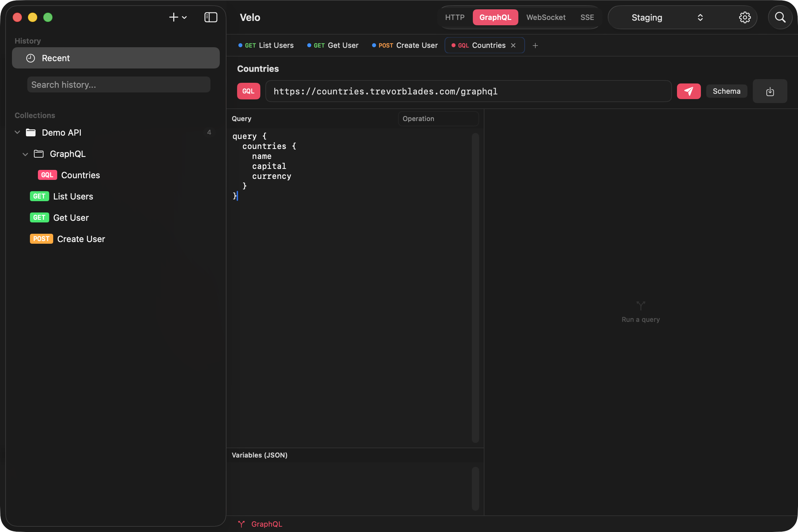
Task: Click the save/download request icon
Action: pos(770,91)
